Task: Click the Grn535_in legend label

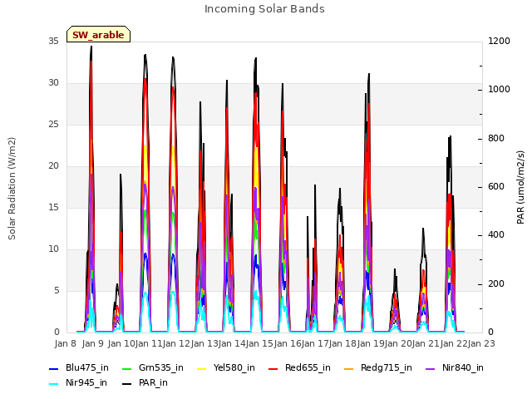Action: point(160,367)
